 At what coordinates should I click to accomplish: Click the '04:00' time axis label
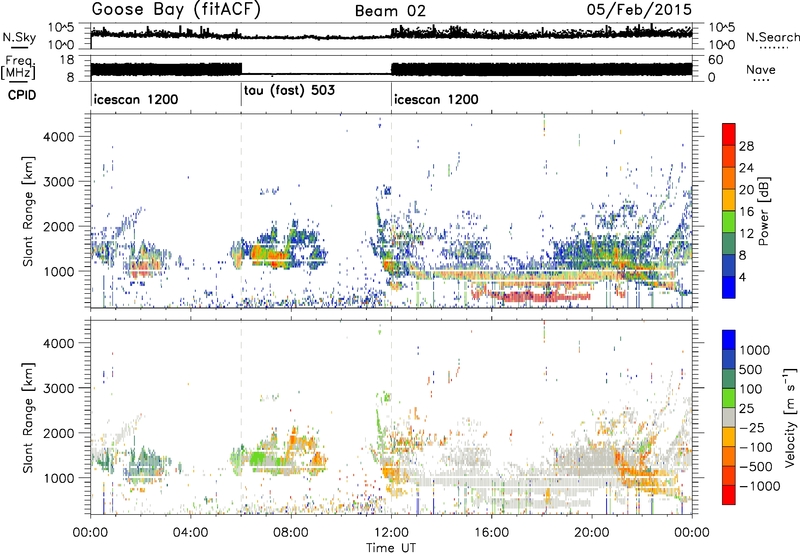click(x=190, y=533)
